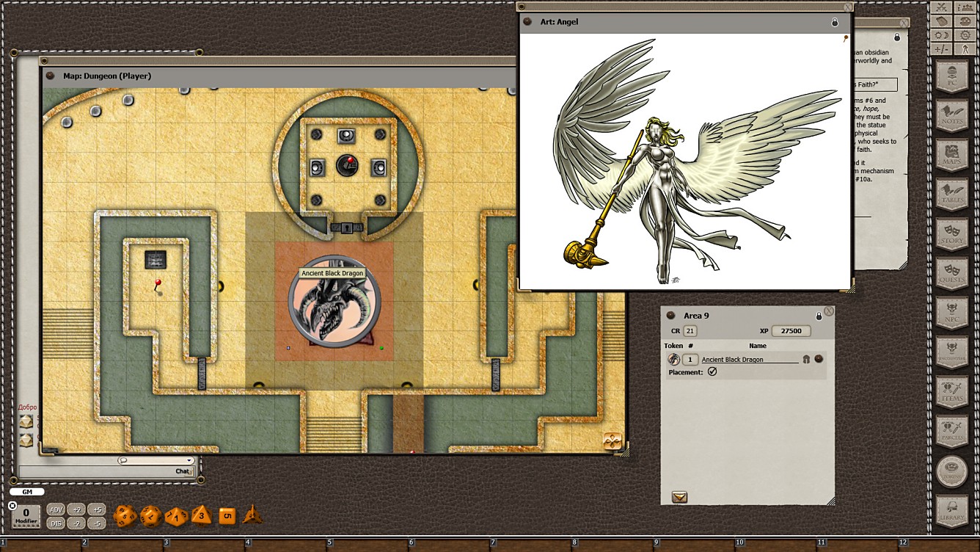This screenshot has height=552, width=980.
Task: Open the Items sidebar panel
Action: coord(952,392)
